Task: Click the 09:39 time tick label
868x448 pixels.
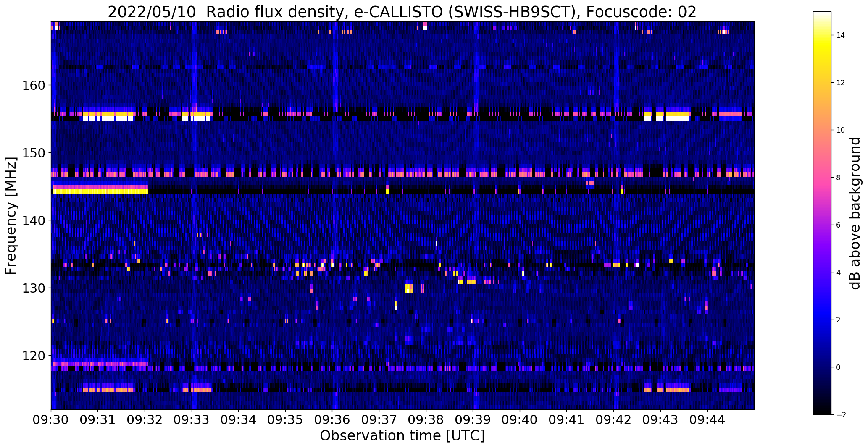Action: tap(473, 420)
